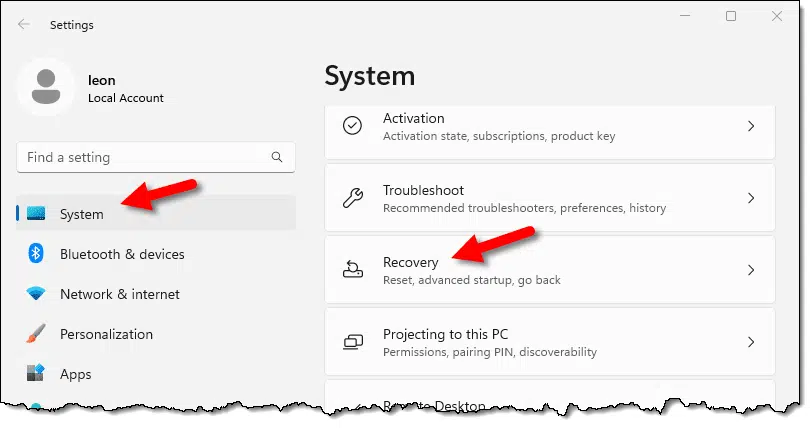
Task: Click the Projecting to this PC icon
Action: [353, 342]
